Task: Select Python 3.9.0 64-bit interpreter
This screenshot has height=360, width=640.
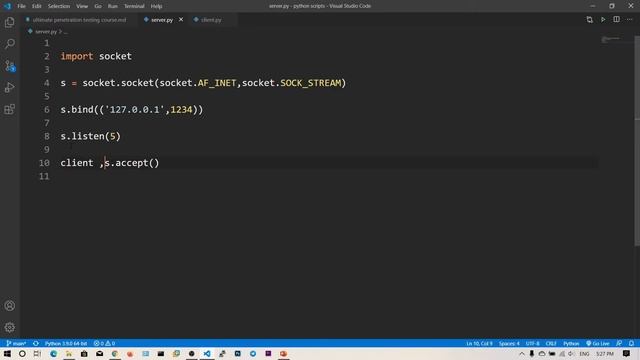Action: 66,343
